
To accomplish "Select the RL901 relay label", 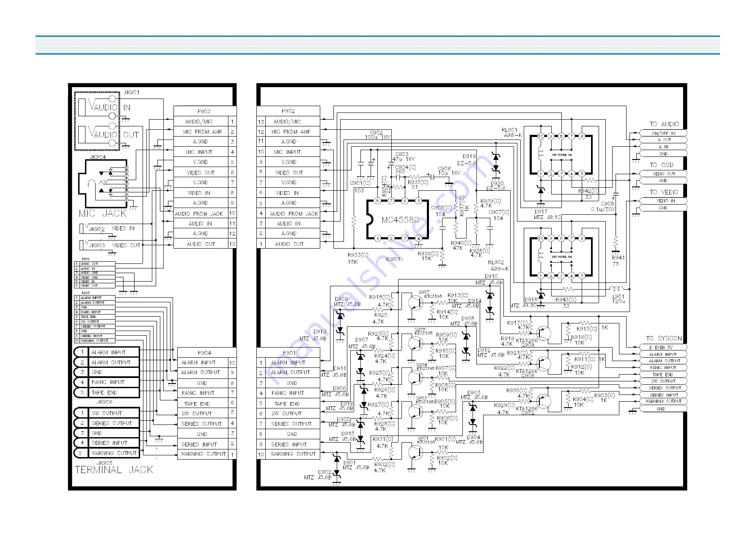I will click(x=510, y=130).
